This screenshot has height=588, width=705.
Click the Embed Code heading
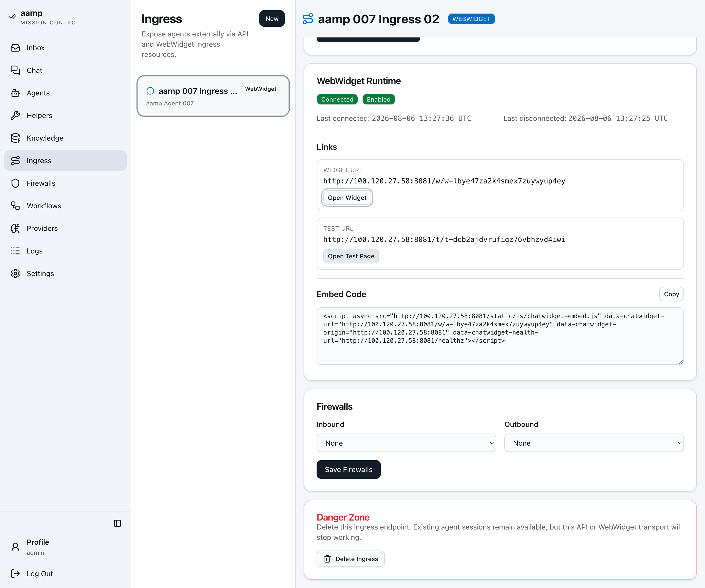click(x=341, y=294)
